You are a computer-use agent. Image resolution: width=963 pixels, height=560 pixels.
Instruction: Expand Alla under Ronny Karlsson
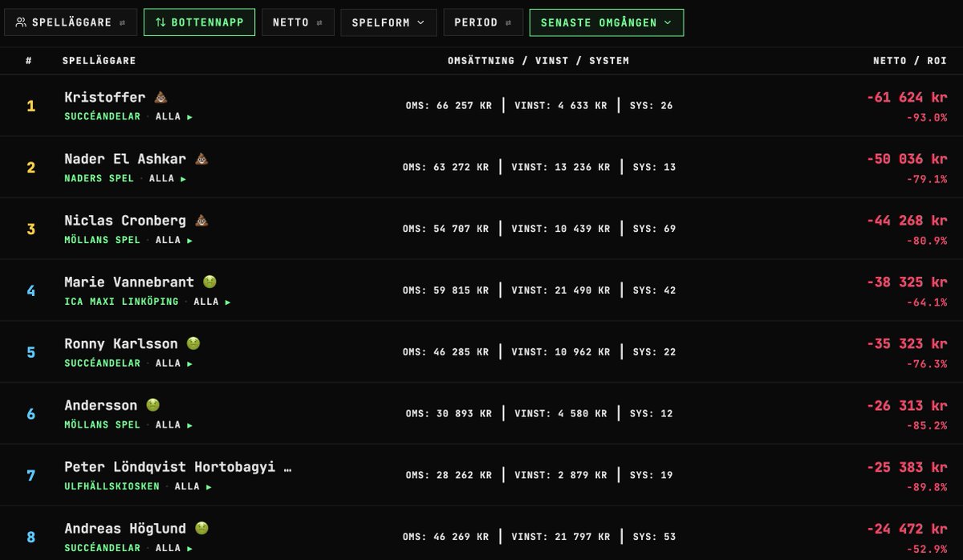coord(174,363)
